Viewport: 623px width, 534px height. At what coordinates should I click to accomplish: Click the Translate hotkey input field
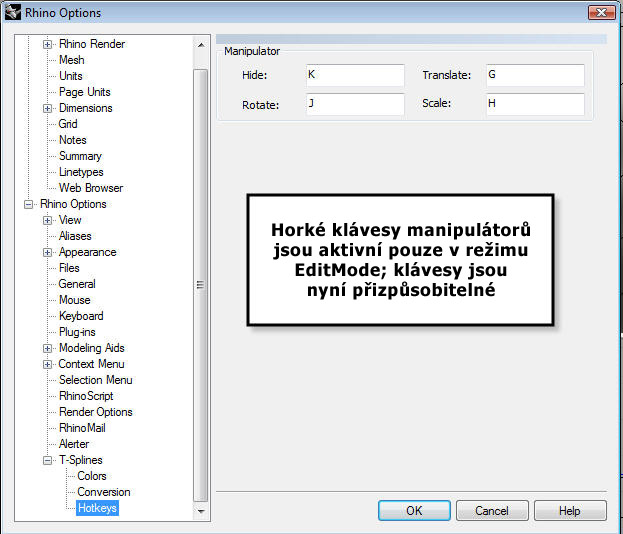[534, 76]
